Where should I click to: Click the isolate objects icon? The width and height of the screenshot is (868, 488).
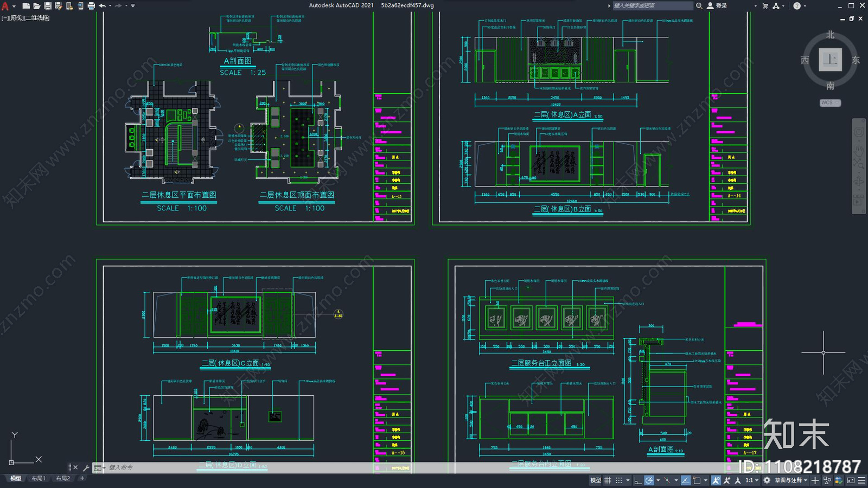(827, 480)
